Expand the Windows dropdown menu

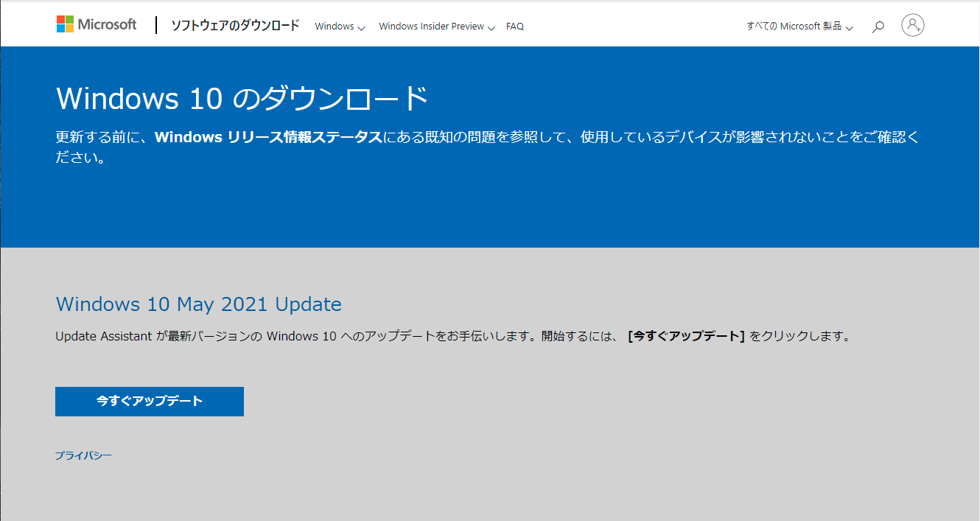pyautogui.click(x=340, y=27)
